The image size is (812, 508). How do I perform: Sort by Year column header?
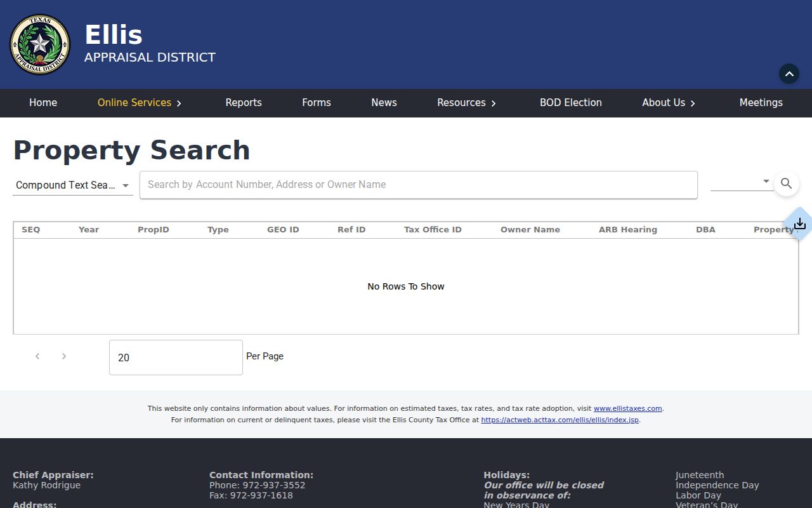click(89, 230)
